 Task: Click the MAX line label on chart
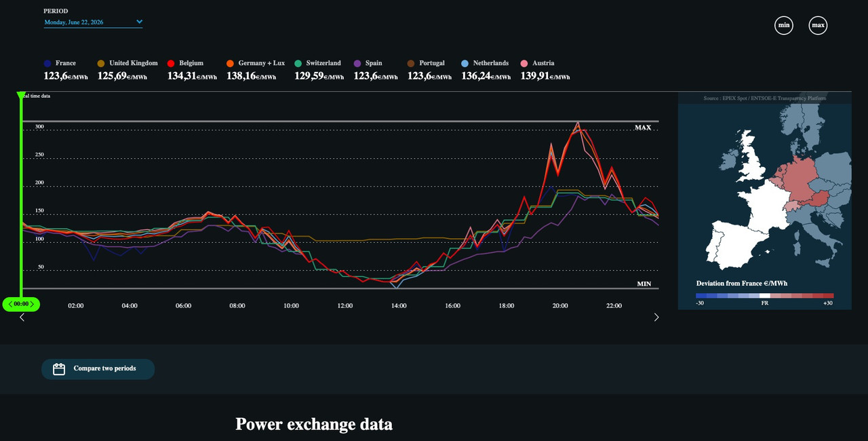[x=643, y=128]
